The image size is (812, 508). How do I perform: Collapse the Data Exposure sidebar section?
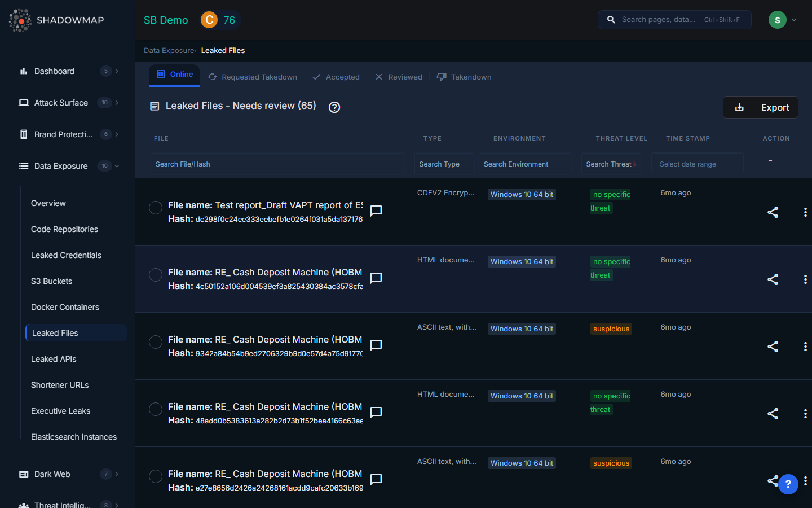(117, 166)
